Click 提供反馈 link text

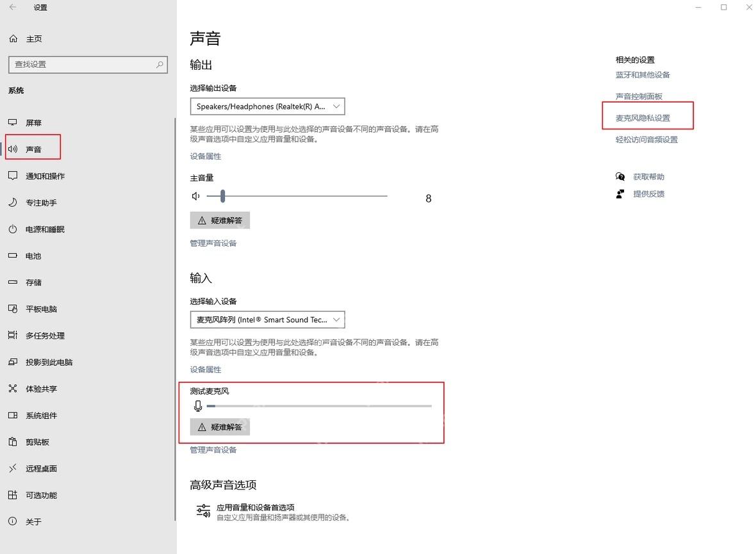coord(648,194)
